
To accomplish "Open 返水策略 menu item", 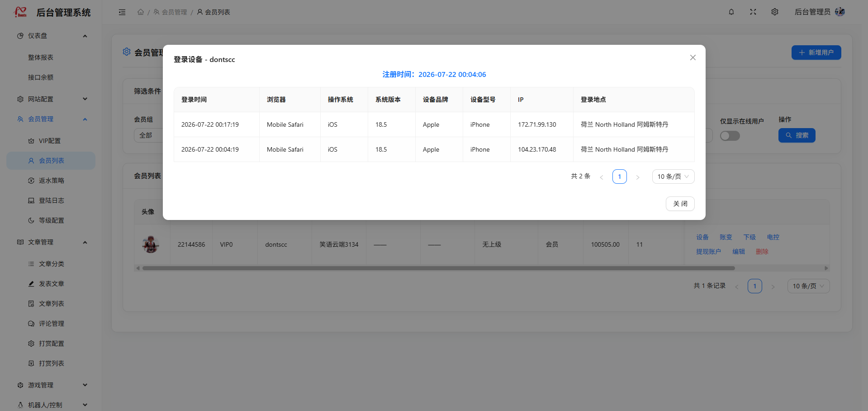I will [51, 181].
